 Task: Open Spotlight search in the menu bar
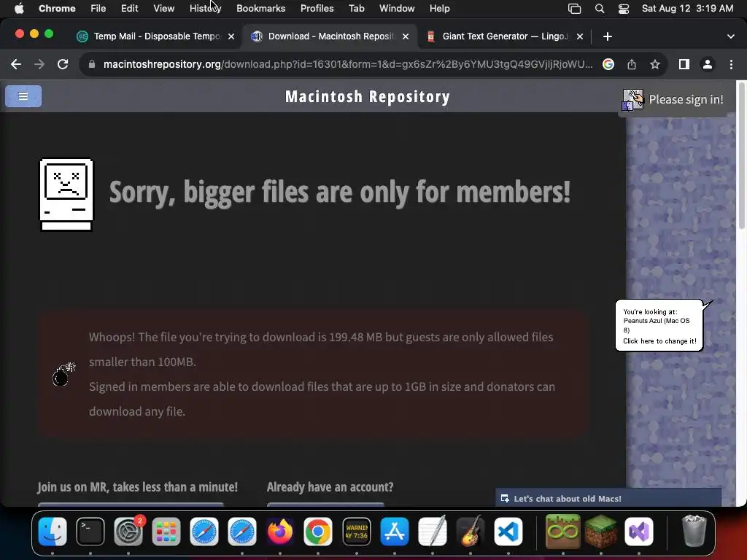pyautogui.click(x=600, y=9)
